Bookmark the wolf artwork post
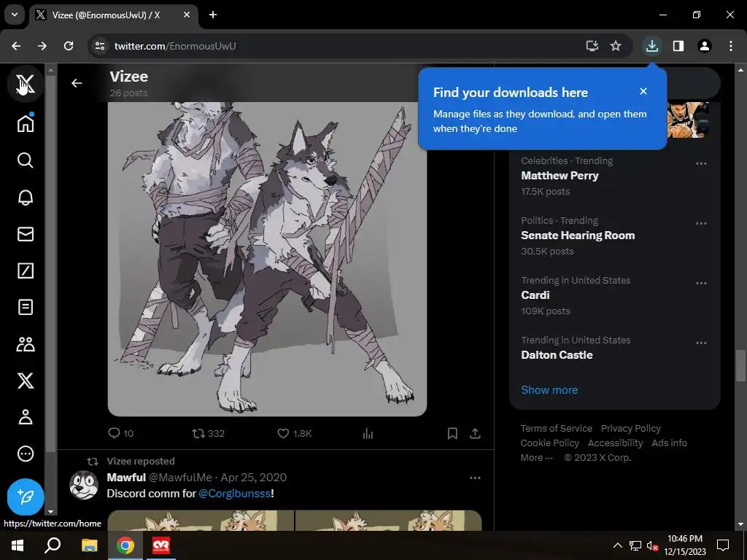This screenshot has height=560, width=747. pyautogui.click(x=452, y=433)
